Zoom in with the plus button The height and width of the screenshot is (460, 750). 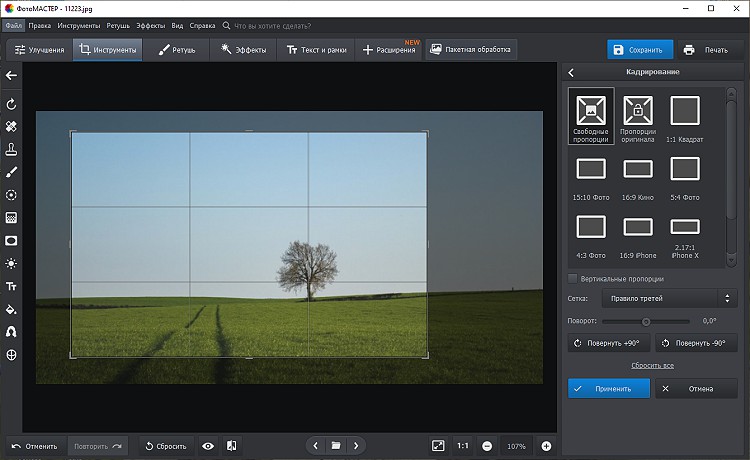pyautogui.click(x=546, y=445)
